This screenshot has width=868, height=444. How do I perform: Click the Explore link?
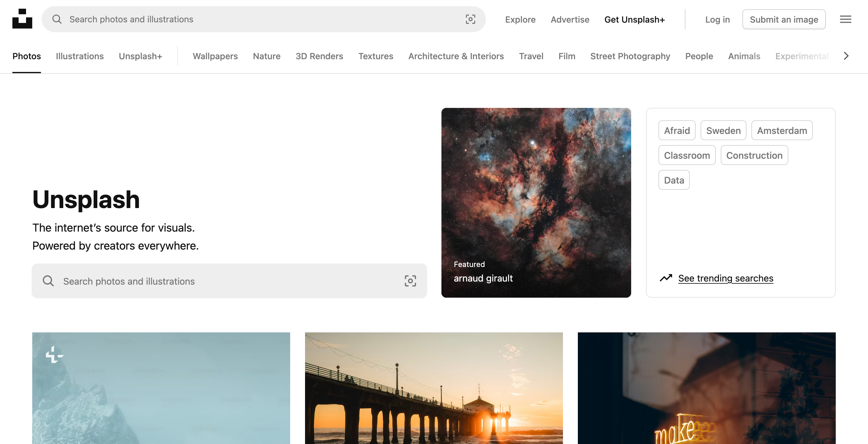[520, 20]
